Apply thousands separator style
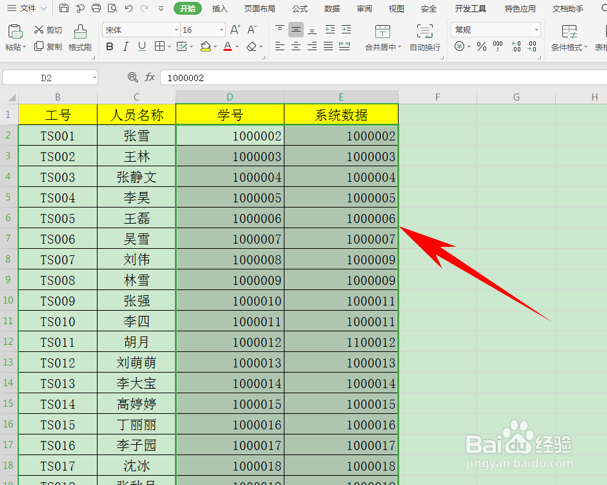The height and width of the screenshot is (485, 607). click(x=498, y=46)
